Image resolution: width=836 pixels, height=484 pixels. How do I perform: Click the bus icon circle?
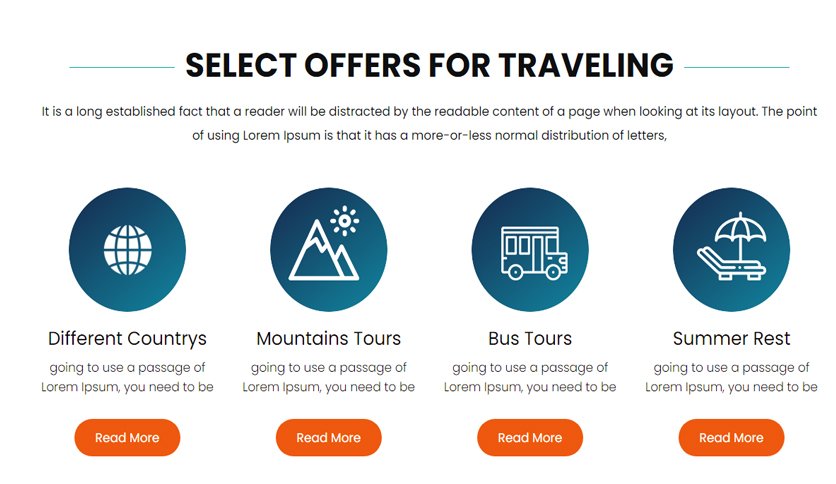pyautogui.click(x=530, y=249)
